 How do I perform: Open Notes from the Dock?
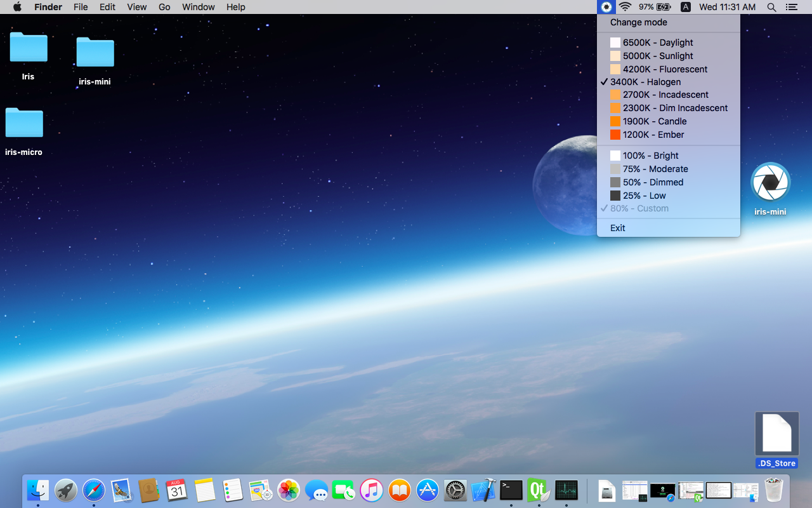tap(205, 490)
